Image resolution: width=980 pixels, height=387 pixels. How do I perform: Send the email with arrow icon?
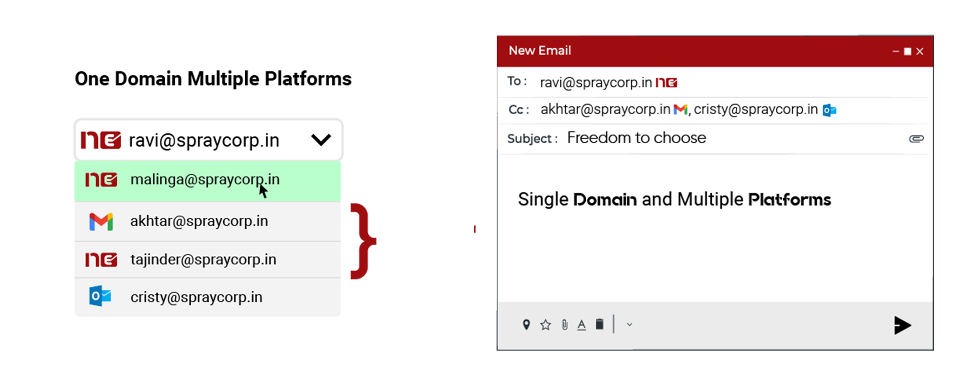pyautogui.click(x=902, y=326)
